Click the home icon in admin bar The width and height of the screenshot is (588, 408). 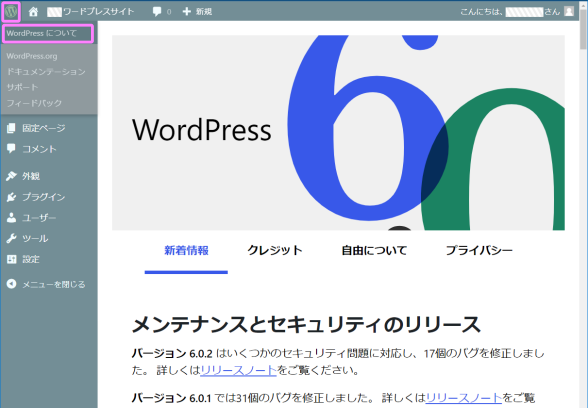tap(33, 12)
